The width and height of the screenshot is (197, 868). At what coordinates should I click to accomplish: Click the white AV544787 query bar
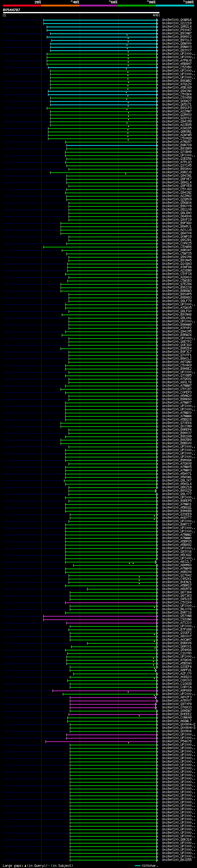tap(81, 13)
